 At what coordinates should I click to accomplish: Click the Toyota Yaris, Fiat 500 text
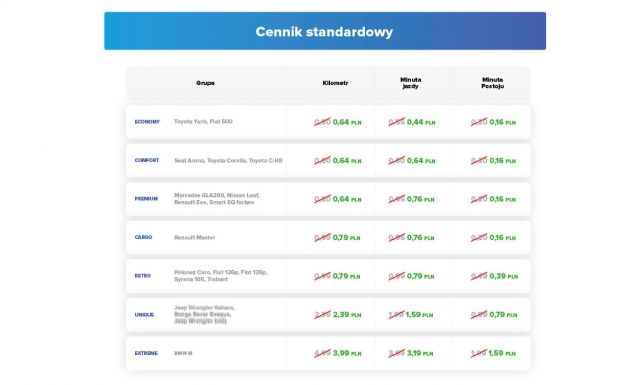pos(203,121)
